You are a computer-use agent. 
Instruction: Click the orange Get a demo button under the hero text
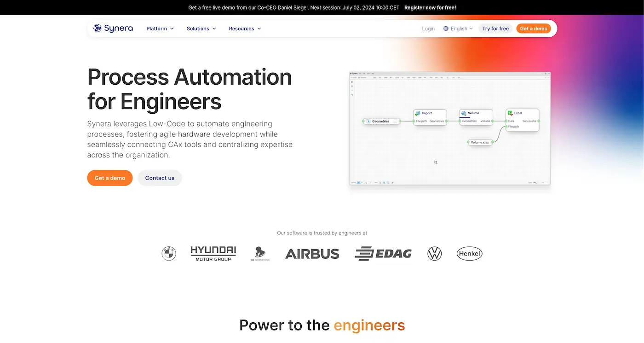pyautogui.click(x=110, y=178)
